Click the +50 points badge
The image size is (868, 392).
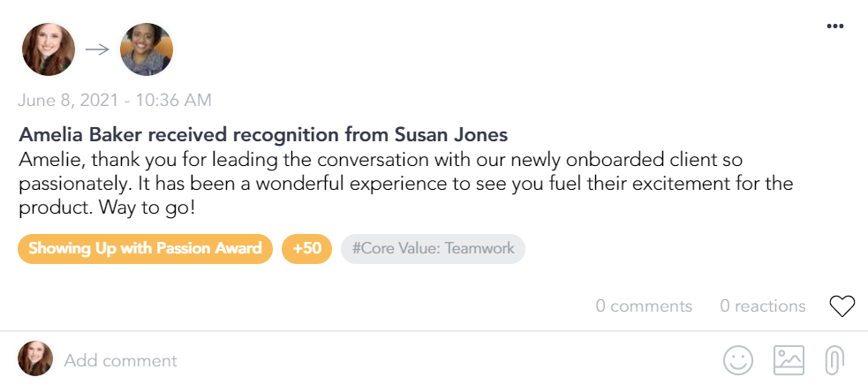306,248
